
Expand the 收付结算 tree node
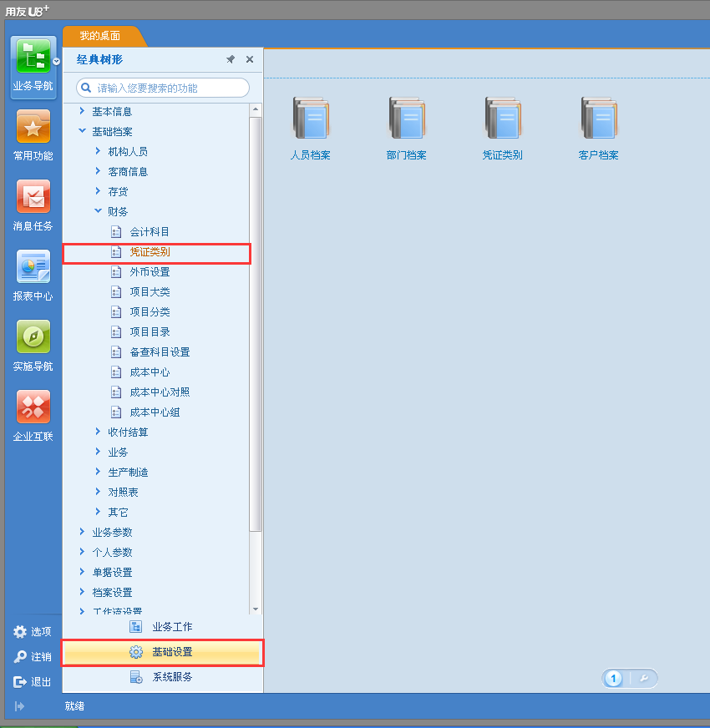(98, 432)
